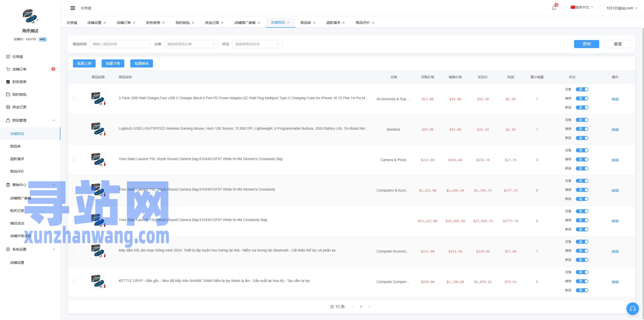Click 编辑 for the USB Wall Charger row
The width and height of the screenshot is (644, 320).
(x=615, y=99)
